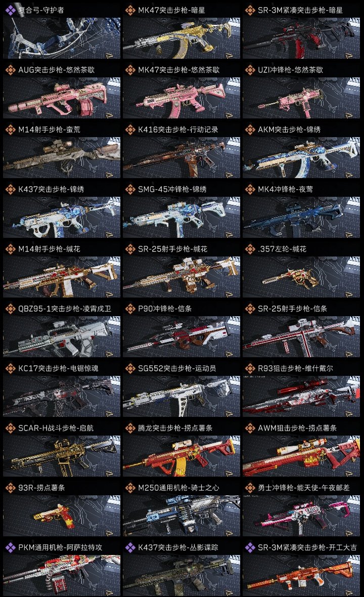Open the AKM突击步枪-锦绣 weapon skin image
The height and width of the screenshot is (597, 364).
pos(301,158)
